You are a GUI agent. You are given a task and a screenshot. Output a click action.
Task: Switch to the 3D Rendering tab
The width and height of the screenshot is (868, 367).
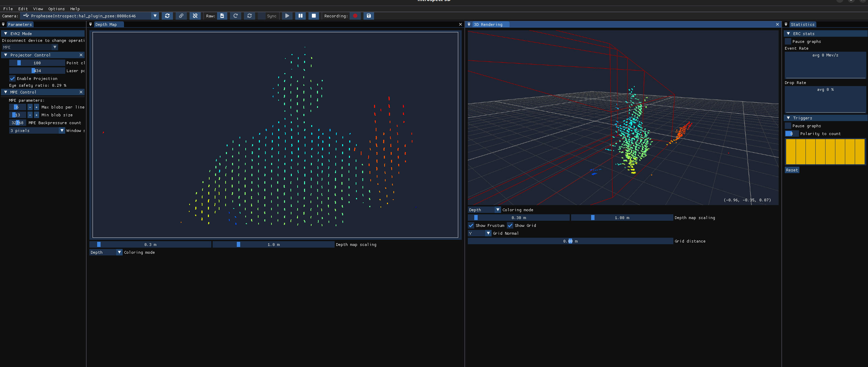488,24
